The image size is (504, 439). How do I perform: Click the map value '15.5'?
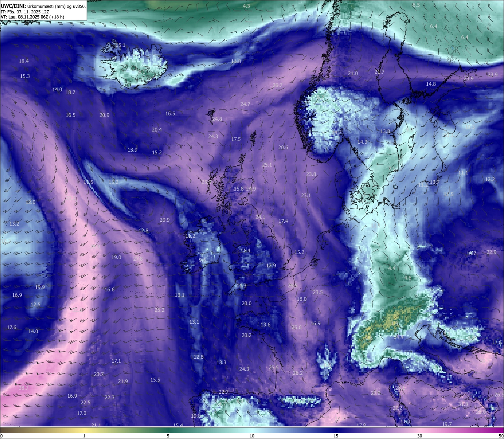(x=155, y=380)
